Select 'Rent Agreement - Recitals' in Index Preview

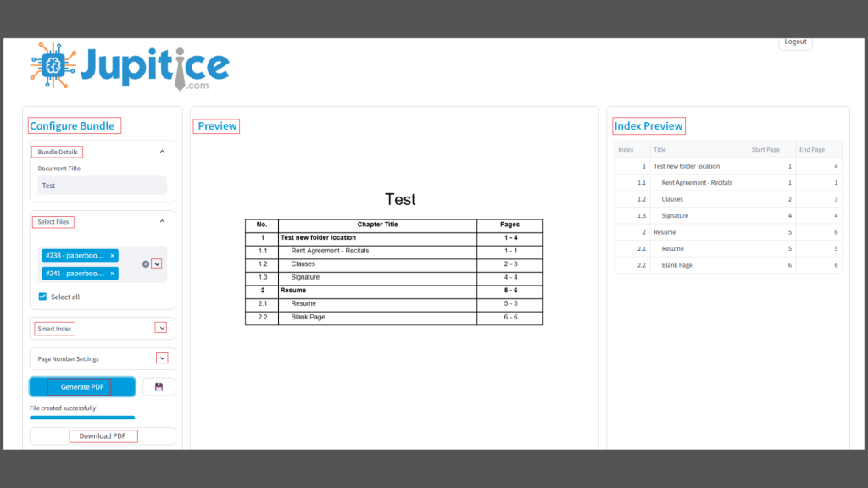697,183
